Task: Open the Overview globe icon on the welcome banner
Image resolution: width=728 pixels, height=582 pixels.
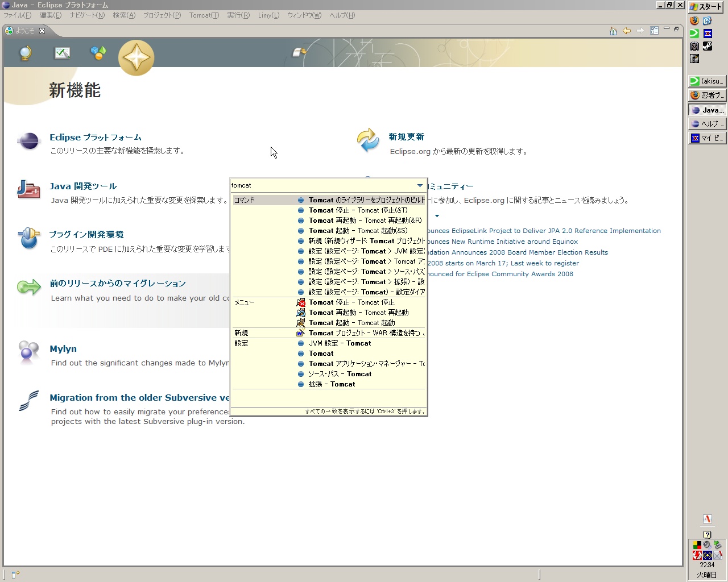Action: (25, 53)
